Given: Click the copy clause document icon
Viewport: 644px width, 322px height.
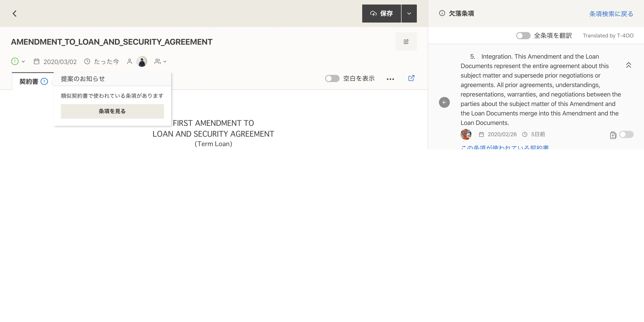Looking at the screenshot, I should click(613, 135).
